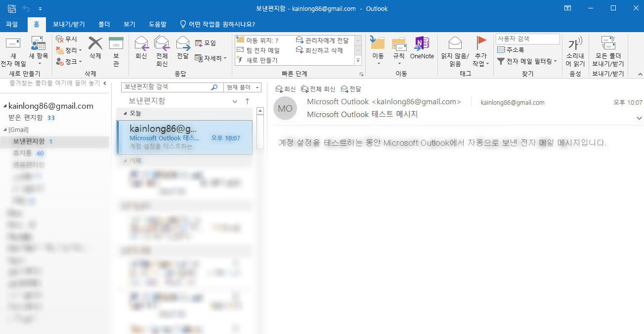Forward using ribbon 전달 icon
The image size is (644, 334).
point(183,48)
